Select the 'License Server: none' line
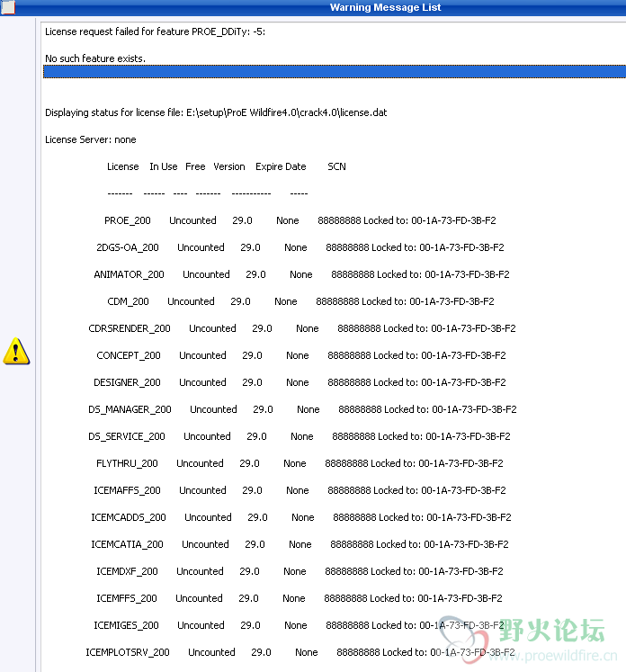626x672 pixels. [x=91, y=139]
